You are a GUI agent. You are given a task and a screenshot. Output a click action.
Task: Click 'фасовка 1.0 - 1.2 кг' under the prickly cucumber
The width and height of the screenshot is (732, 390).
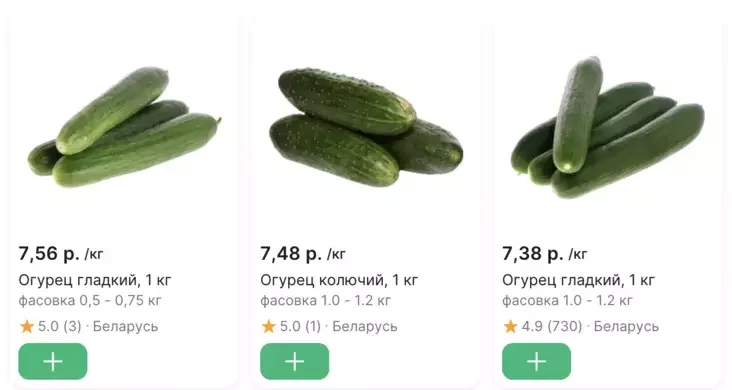325,301
